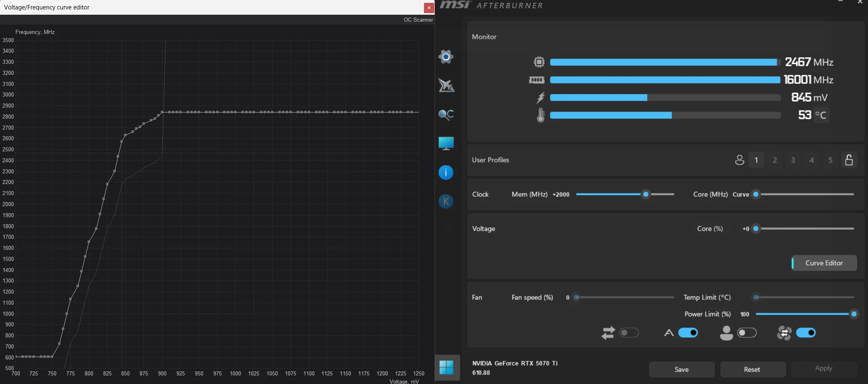Open the OC Scanner in curve editor
868x384 pixels.
418,20
